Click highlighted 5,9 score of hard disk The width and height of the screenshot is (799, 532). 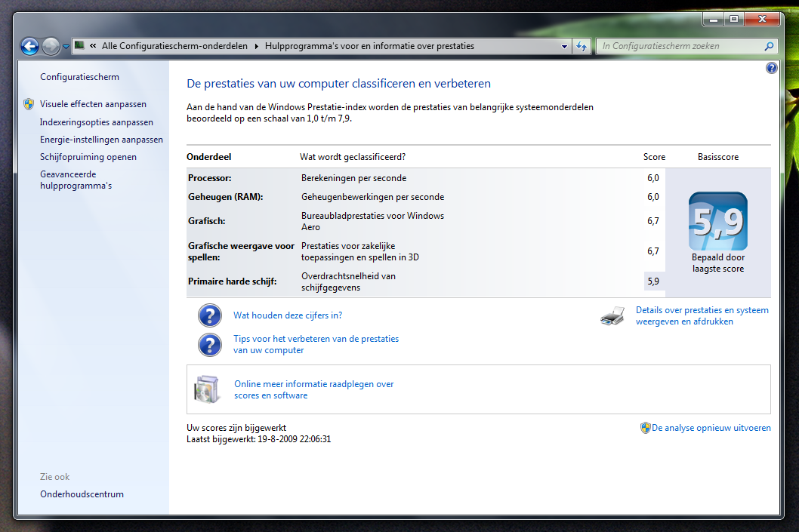coord(654,281)
